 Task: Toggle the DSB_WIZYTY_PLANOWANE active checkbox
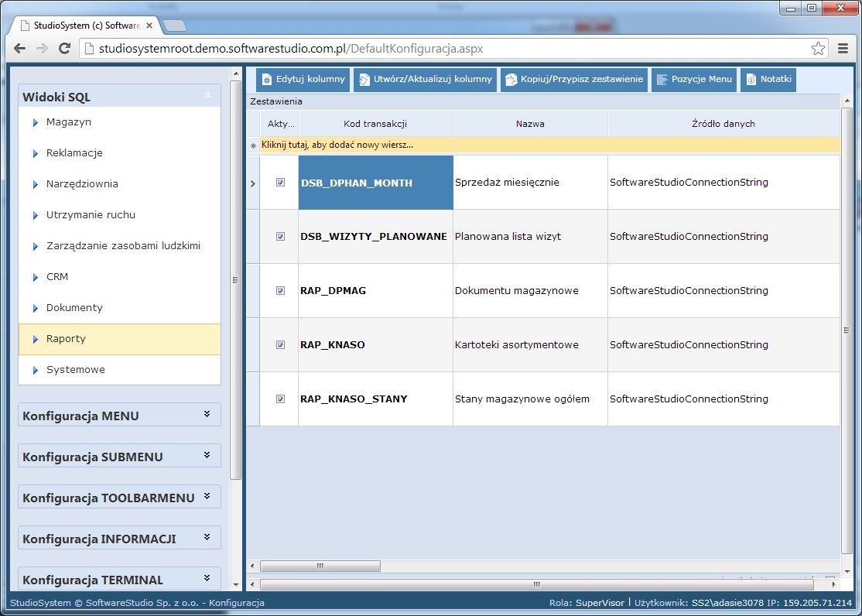point(280,237)
